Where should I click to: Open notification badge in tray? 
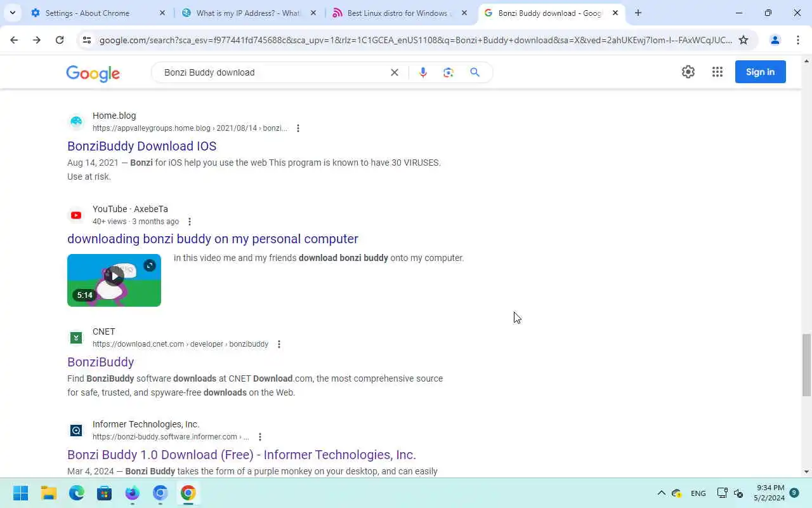pos(794,493)
